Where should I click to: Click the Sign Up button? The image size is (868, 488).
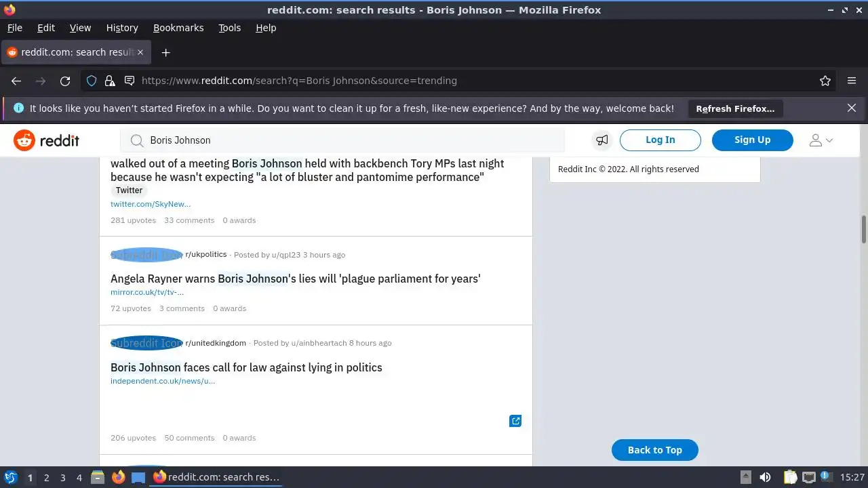[x=752, y=140]
